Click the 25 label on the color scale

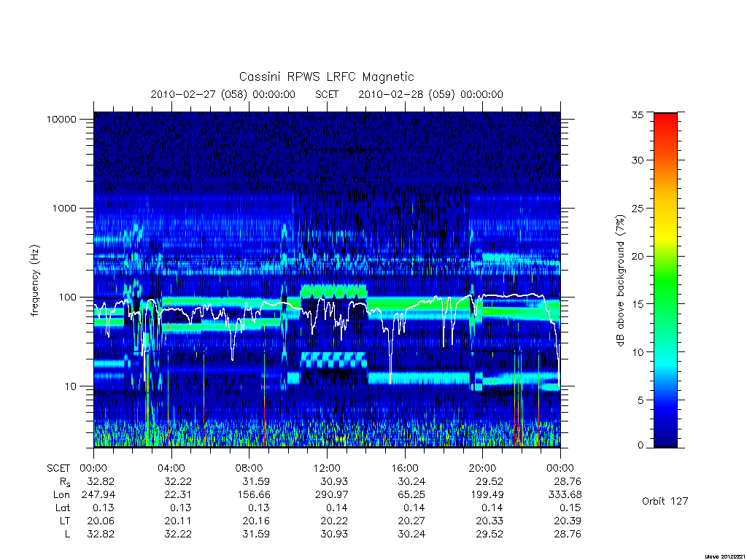637,208
